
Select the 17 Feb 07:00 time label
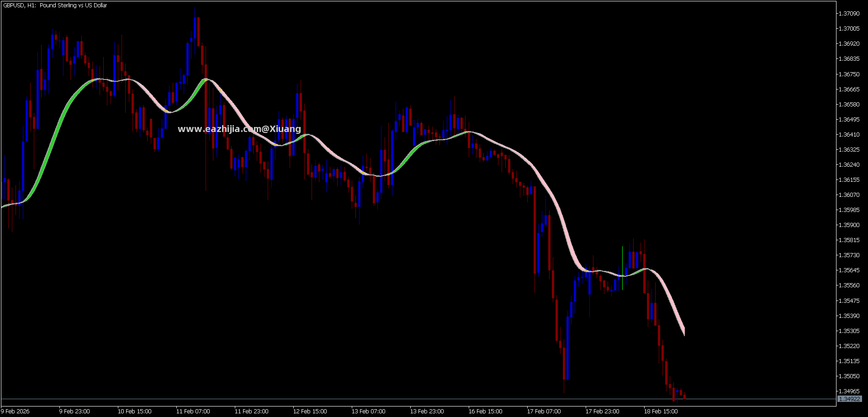pyautogui.click(x=544, y=412)
